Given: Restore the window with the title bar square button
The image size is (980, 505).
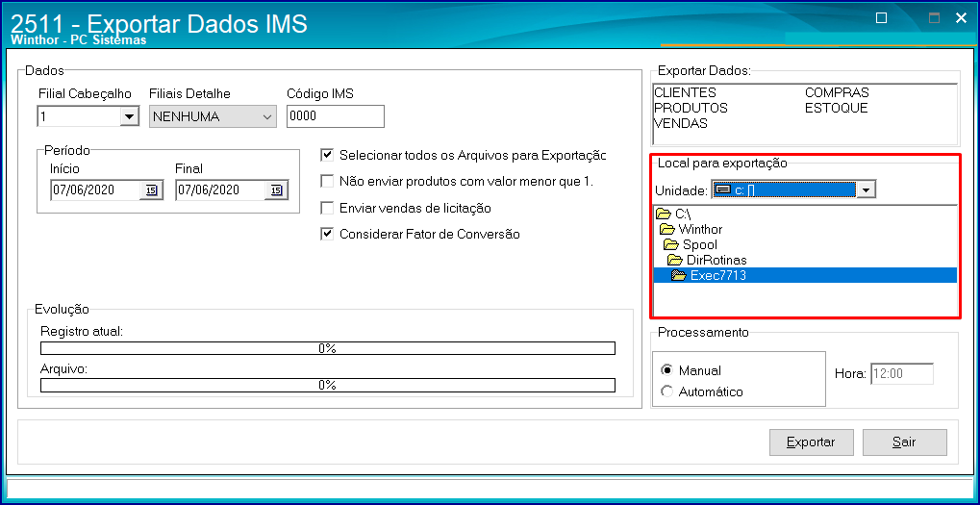Looking at the screenshot, I should tap(881, 18).
